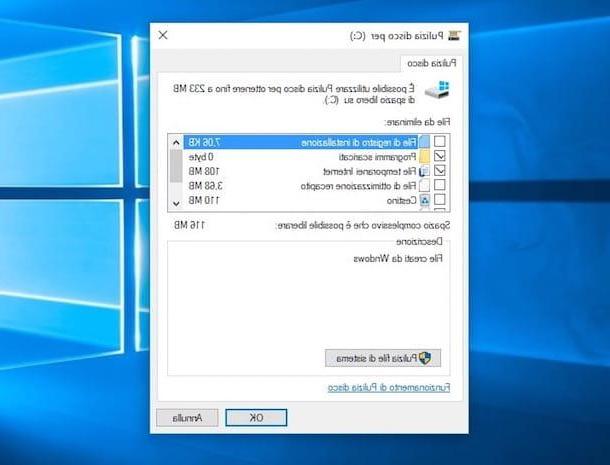The image size is (610, 465).
Task: Select the File temporanei Internet row text
Action: 370,172
